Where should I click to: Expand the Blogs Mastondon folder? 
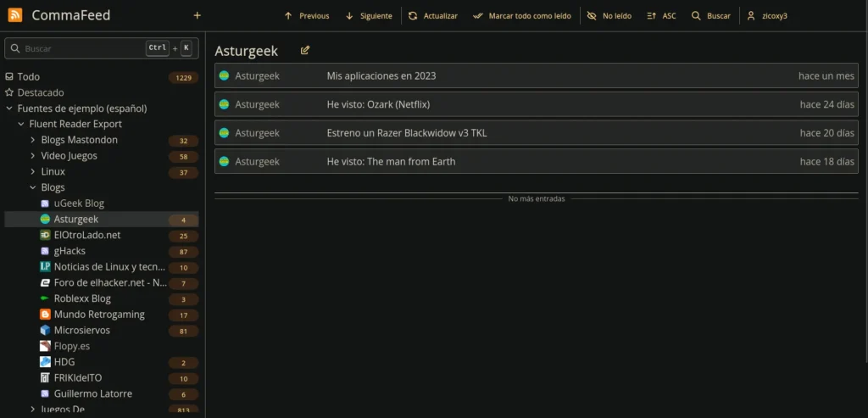(33, 140)
